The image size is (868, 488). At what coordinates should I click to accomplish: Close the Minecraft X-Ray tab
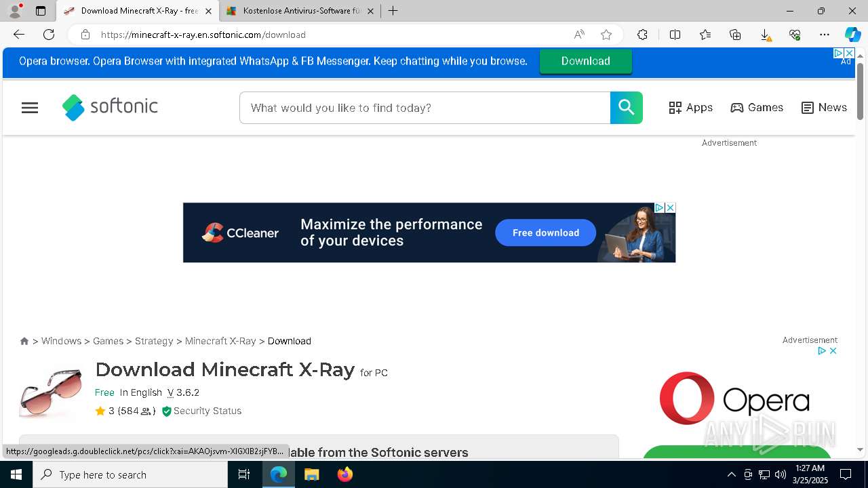click(208, 11)
